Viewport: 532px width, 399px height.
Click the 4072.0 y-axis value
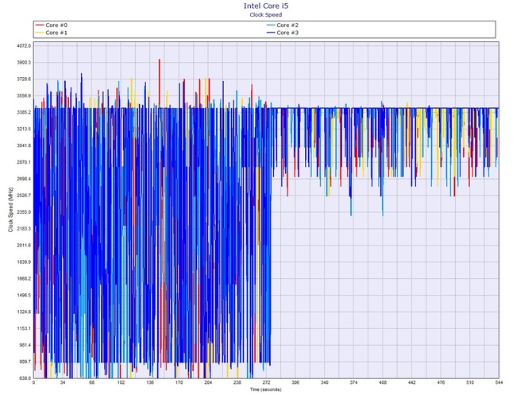24,45
